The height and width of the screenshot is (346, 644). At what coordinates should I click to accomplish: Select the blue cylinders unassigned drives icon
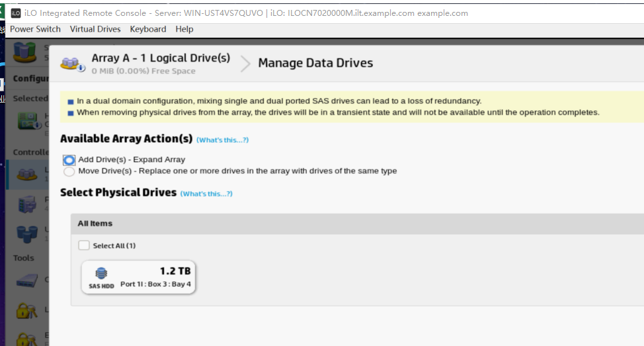point(27,234)
